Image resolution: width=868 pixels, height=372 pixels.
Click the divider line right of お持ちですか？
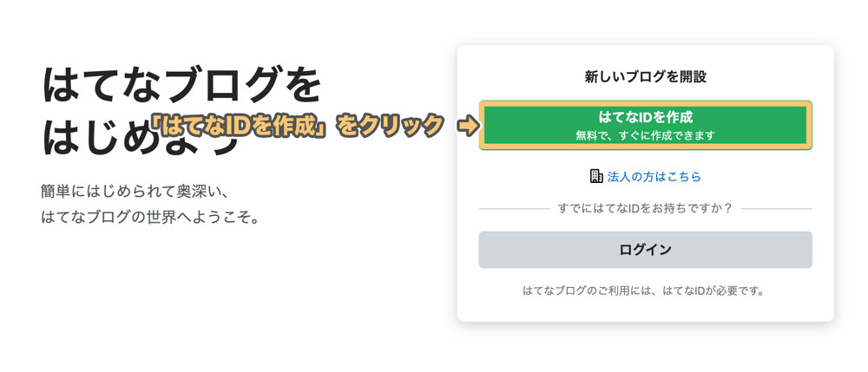(x=775, y=208)
